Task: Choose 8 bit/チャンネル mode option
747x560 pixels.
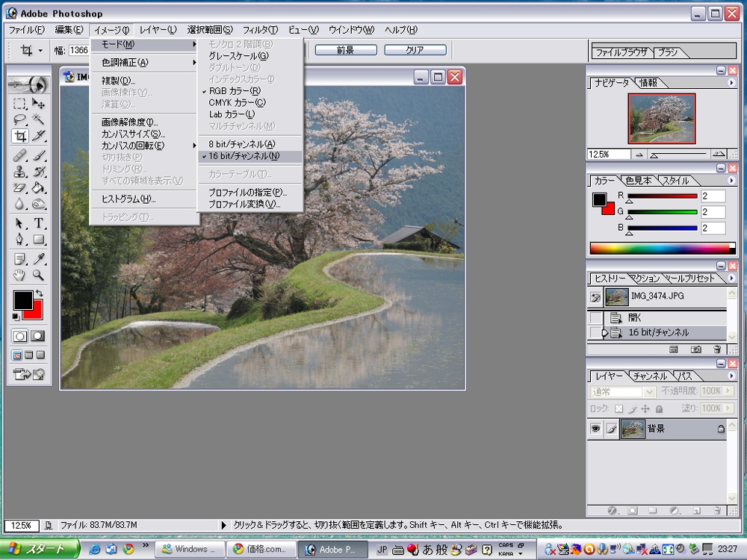Action: coord(242,144)
